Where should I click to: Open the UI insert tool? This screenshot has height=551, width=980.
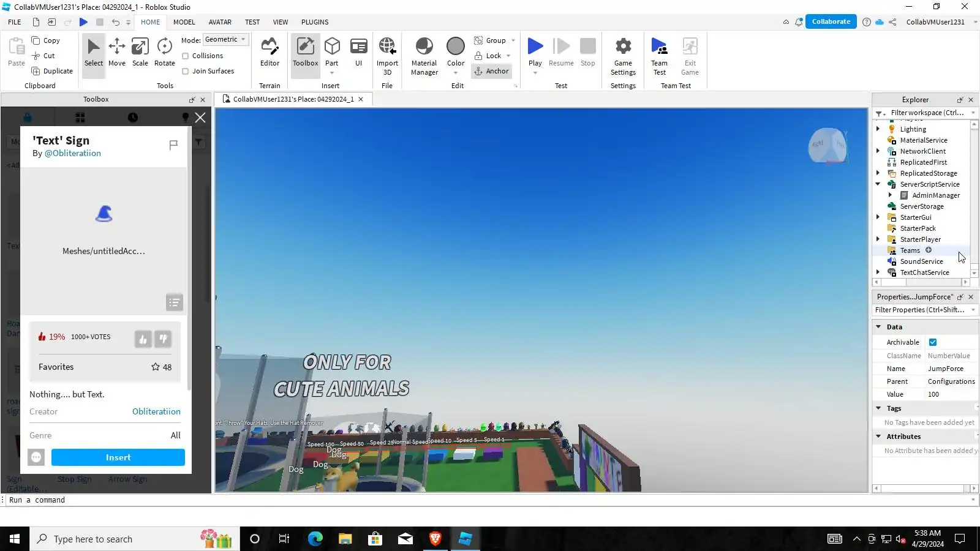coord(358,52)
